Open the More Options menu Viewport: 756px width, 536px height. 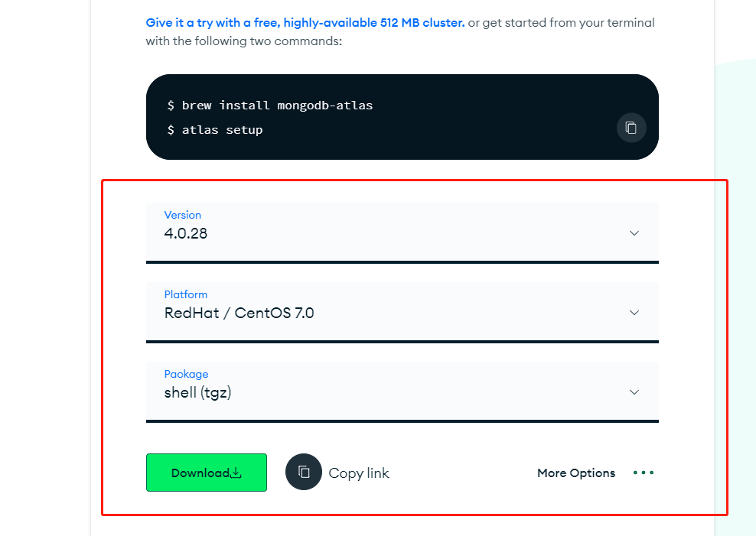(x=576, y=473)
